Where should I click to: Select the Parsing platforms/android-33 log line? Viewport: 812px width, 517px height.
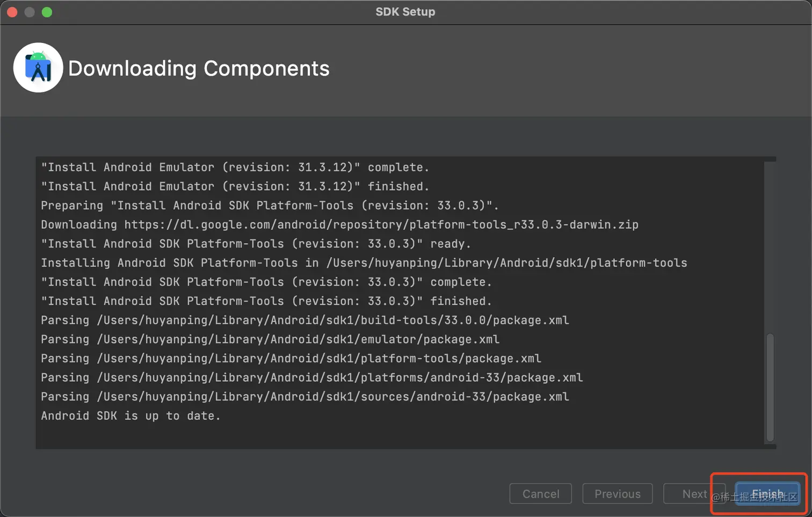311,378
